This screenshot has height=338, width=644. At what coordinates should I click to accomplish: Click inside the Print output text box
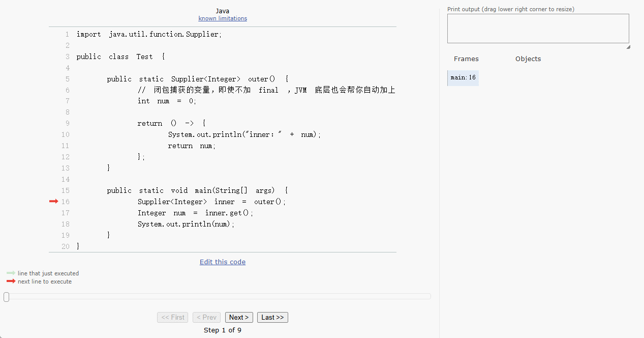click(x=538, y=29)
